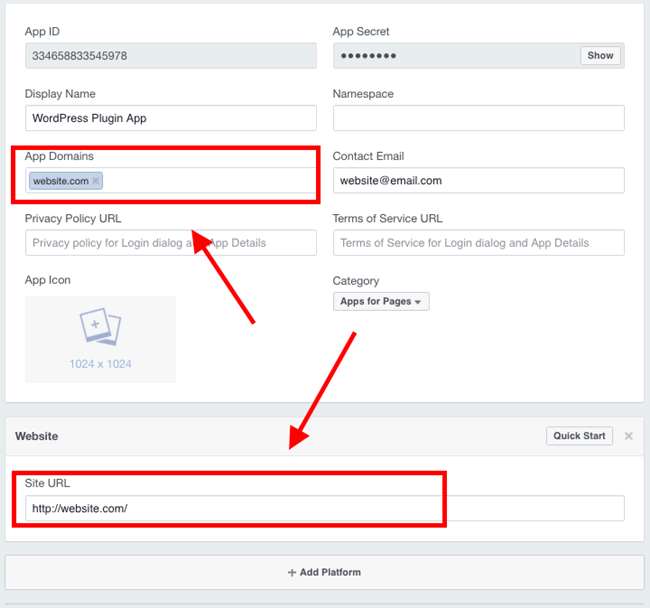Click the Terms of Service URL field
This screenshot has height=608, width=650.
479,243
